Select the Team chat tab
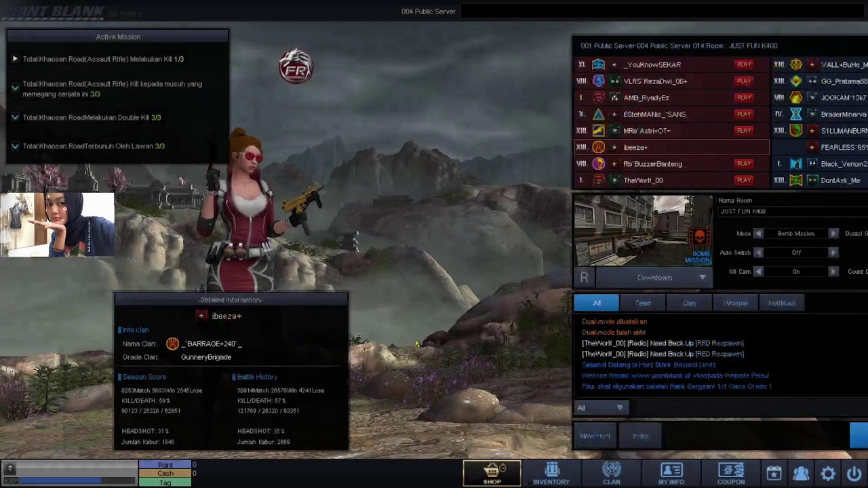Image resolution: width=868 pixels, height=488 pixels. [643, 303]
